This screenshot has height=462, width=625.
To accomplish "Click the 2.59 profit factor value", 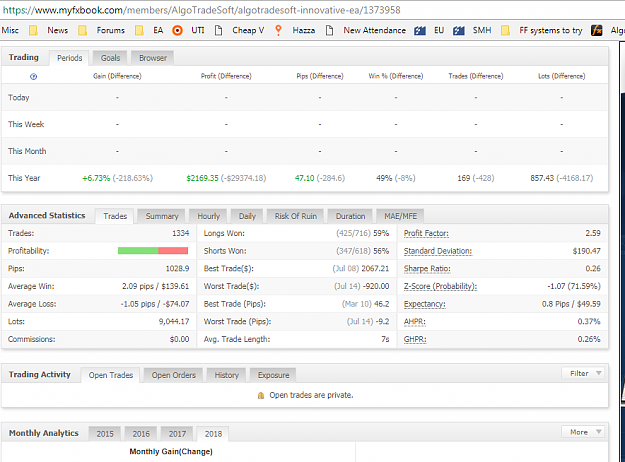I will point(593,233).
